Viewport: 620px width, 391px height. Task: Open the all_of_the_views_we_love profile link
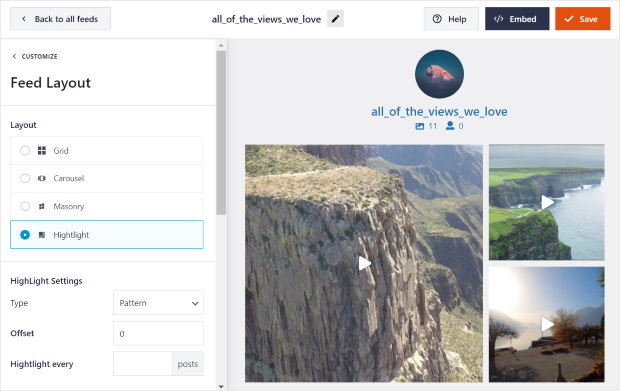439,111
